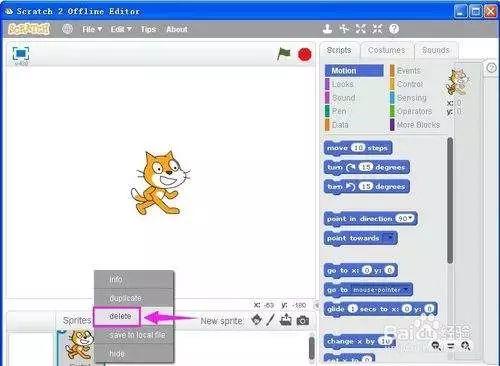Reset scripts area zoom
The height and width of the screenshot is (366, 500).
pos(451,346)
